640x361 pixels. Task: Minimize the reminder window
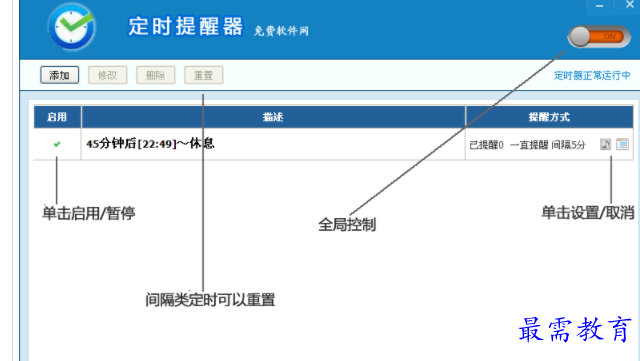click(599, 6)
